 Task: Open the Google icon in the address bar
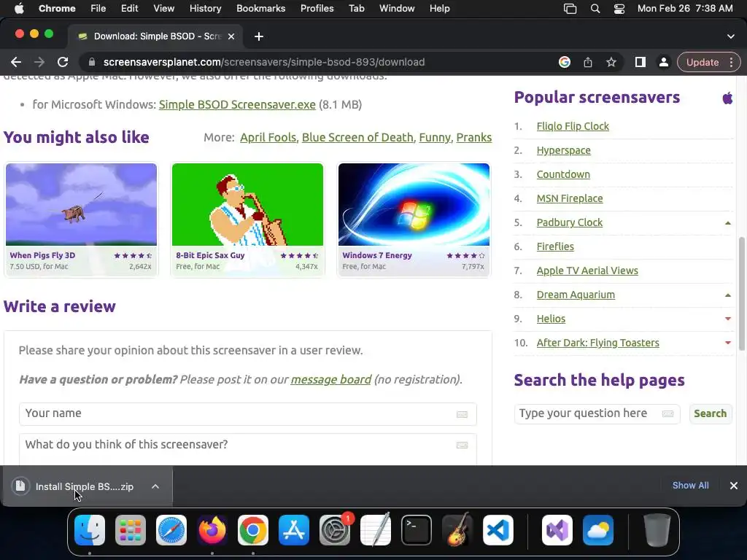[x=565, y=63]
